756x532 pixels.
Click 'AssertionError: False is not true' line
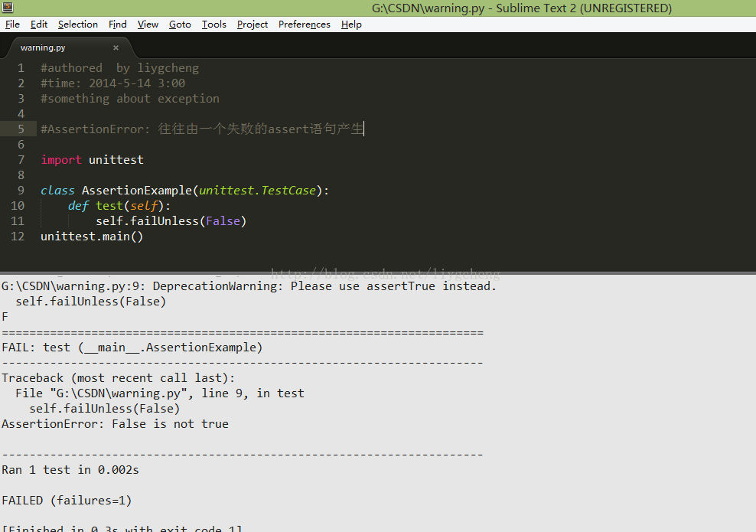(x=115, y=424)
